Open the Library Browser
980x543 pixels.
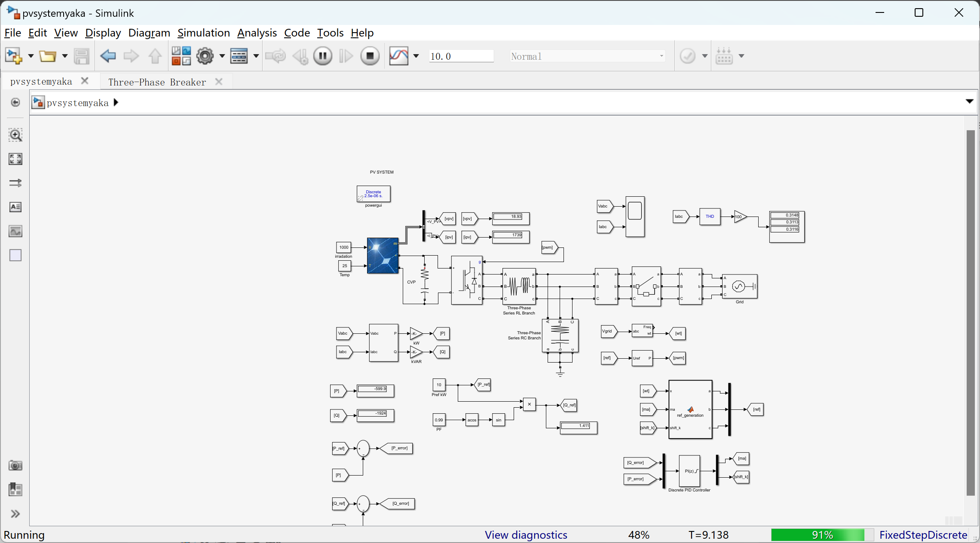[181, 56]
